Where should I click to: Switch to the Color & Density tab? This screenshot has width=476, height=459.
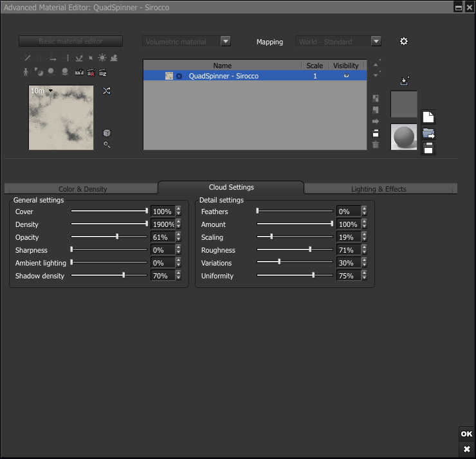pos(82,189)
